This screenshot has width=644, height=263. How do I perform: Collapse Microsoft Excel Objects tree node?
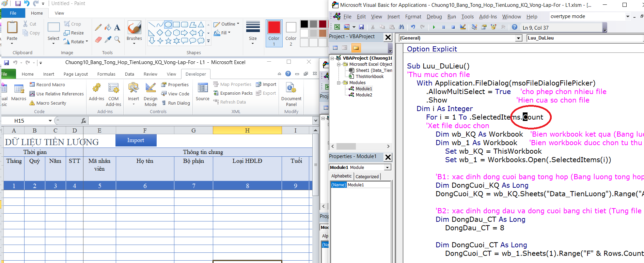(339, 64)
